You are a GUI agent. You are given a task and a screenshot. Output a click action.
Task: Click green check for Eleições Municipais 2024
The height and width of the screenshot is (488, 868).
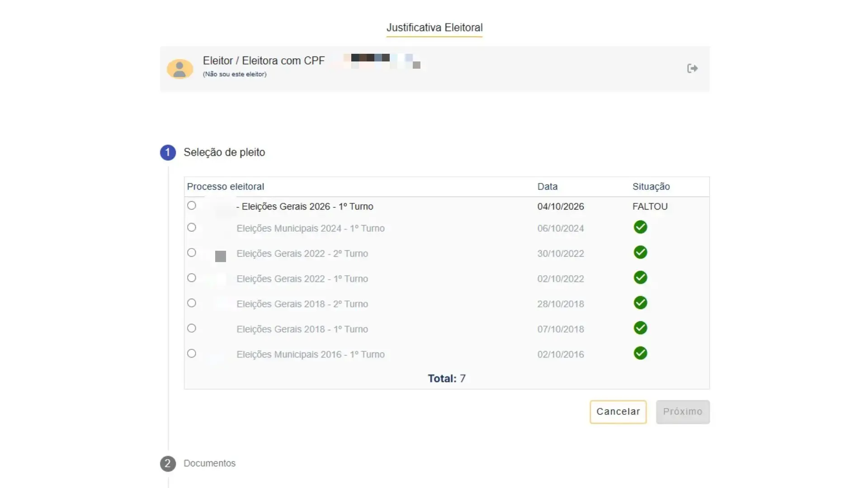640,227
